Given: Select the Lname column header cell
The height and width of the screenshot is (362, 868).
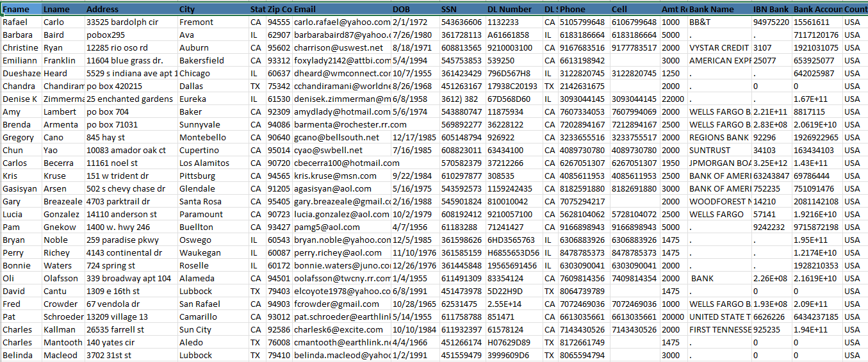Looking at the screenshot, I should (62, 10).
